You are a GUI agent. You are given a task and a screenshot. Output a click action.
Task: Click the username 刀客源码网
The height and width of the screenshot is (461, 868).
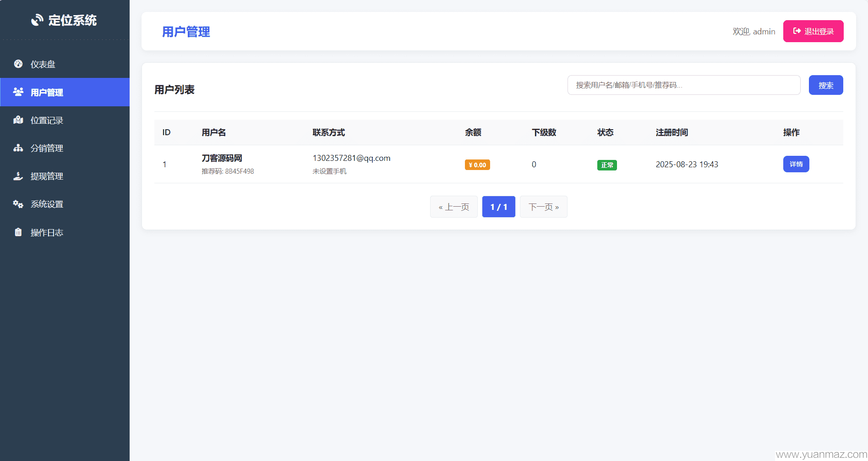pyautogui.click(x=222, y=158)
